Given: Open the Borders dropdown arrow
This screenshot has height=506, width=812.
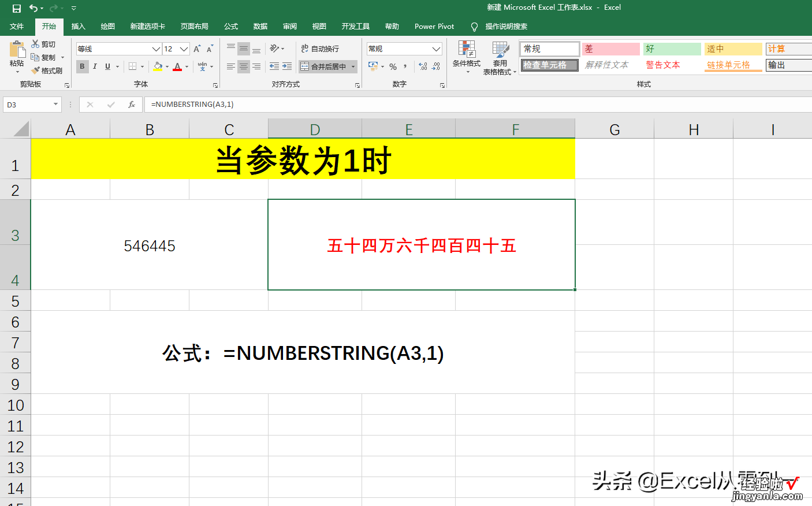Looking at the screenshot, I should tap(142, 66).
